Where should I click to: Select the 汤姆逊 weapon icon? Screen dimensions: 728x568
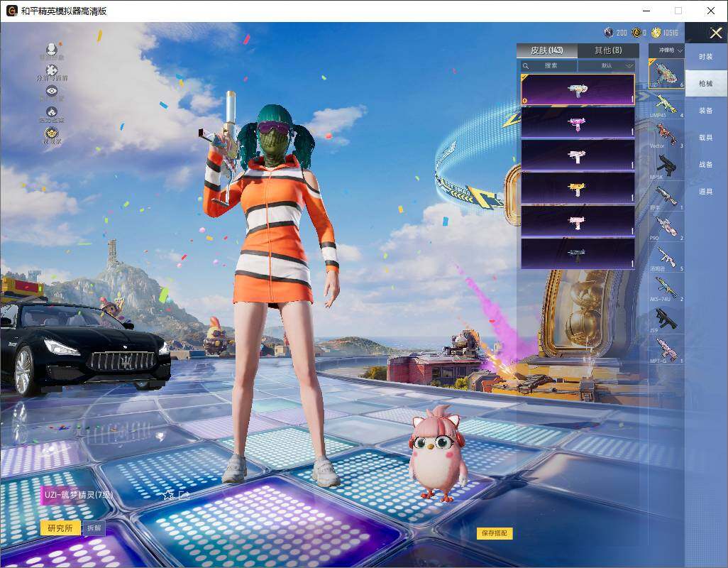pos(666,258)
